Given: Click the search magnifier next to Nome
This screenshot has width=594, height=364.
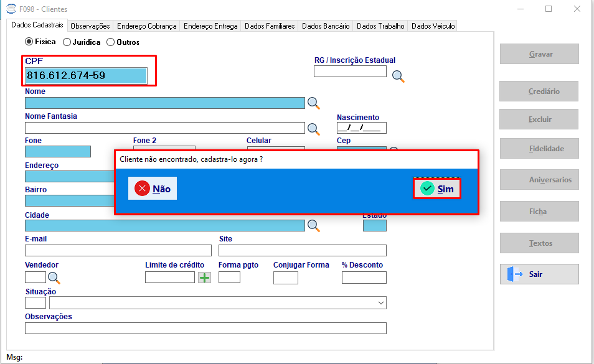Looking at the screenshot, I should (x=313, y=103).
